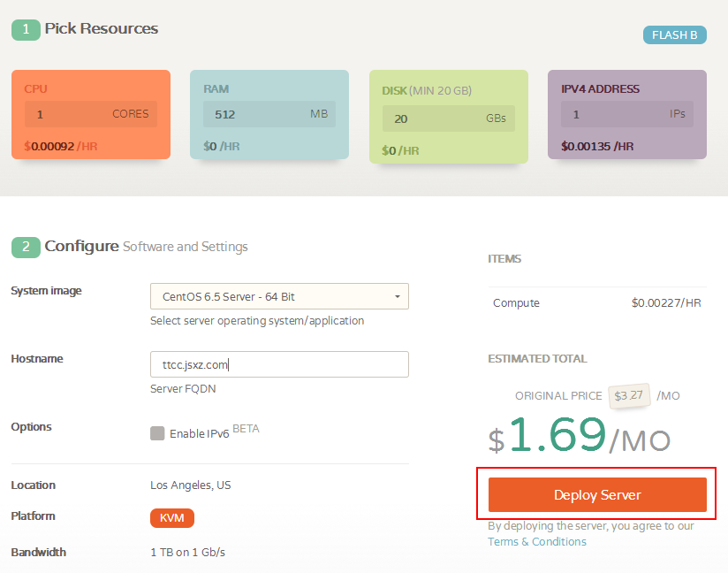Click the step 1 number badge
This screenshot has height=573, width=728.
[26, 30]
